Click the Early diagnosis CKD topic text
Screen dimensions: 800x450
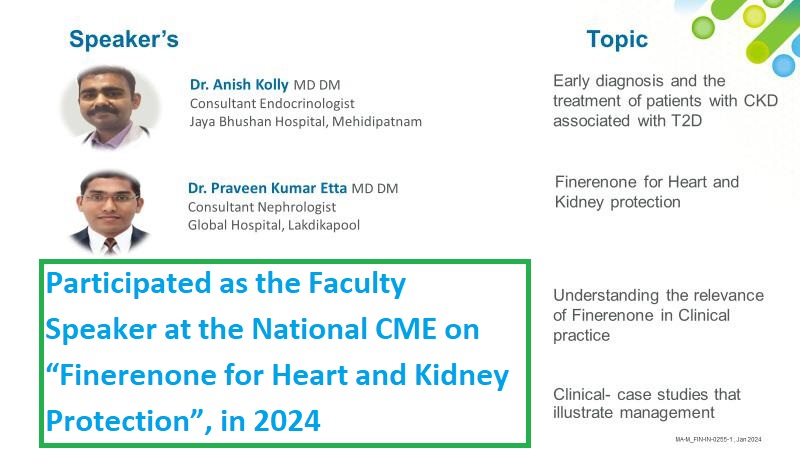[665, 101]
